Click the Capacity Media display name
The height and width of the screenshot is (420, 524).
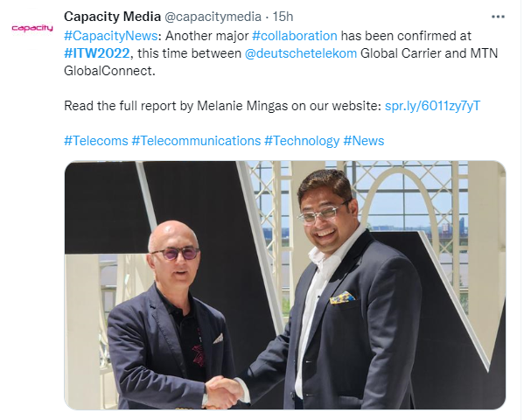112,17
